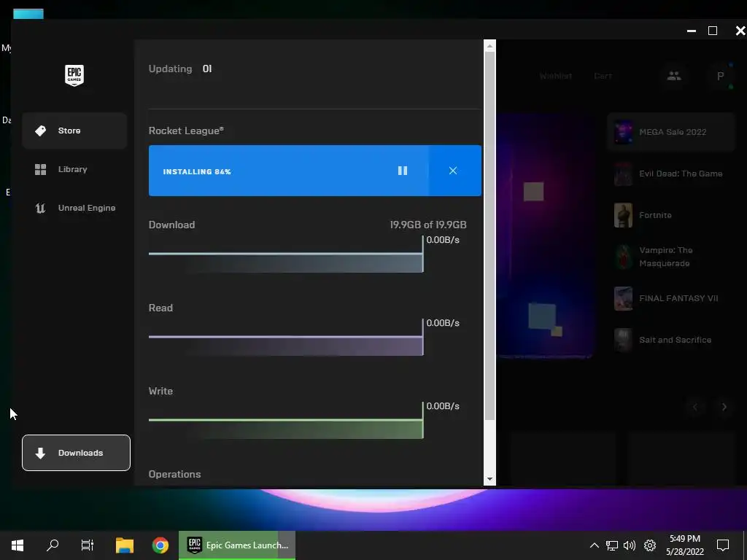Maximize the Epic Games Launcher window
747x560 pixels.
(x=713, y=31)
